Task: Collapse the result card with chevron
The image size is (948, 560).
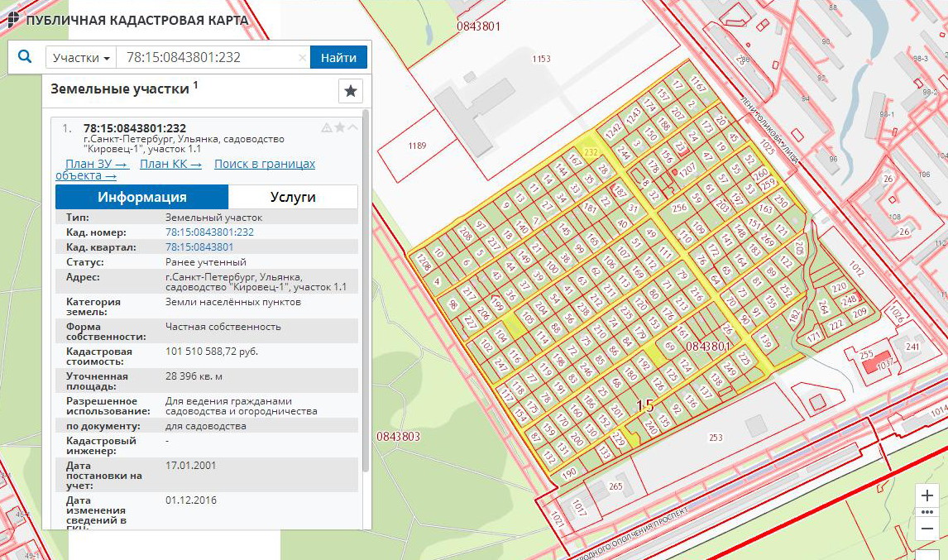Action: tap(353, 127)
